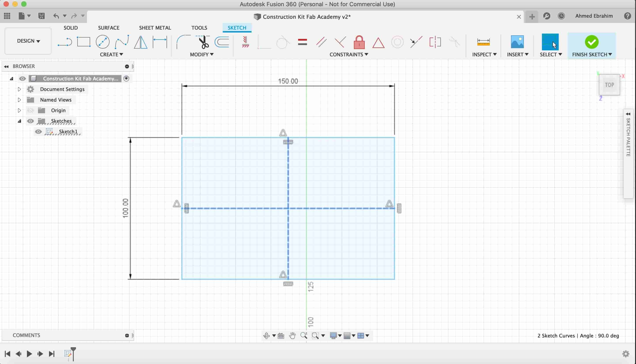
Task: Apply the Perpendicular constraint
Action: [340, 42]
